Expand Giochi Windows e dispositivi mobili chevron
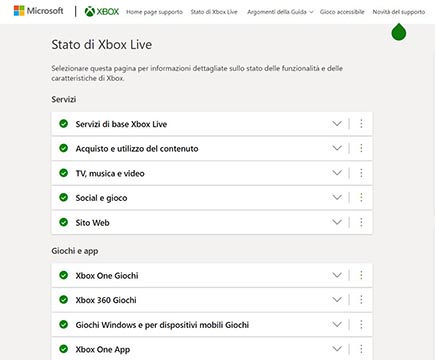The width and height of the screenshot is (435, 360). pos(337,324)
